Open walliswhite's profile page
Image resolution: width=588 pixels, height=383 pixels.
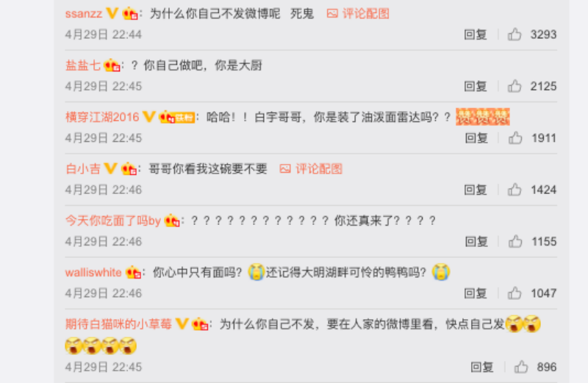(93, 272)
